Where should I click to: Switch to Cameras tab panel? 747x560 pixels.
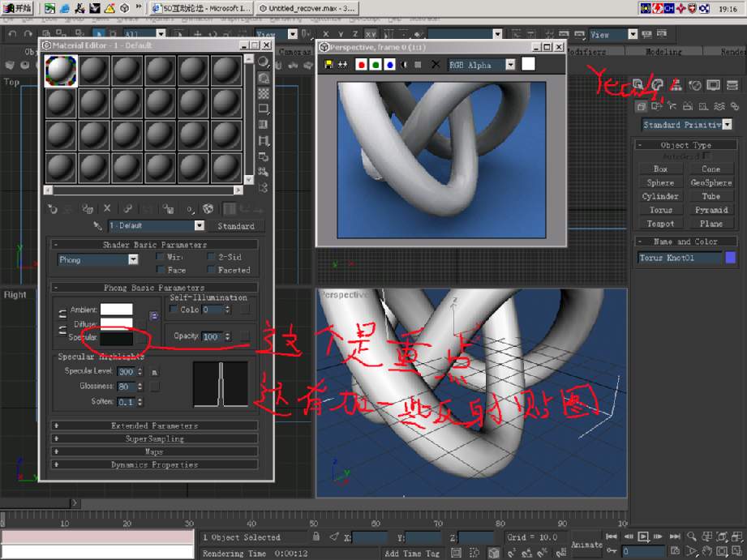click(294, 52)
